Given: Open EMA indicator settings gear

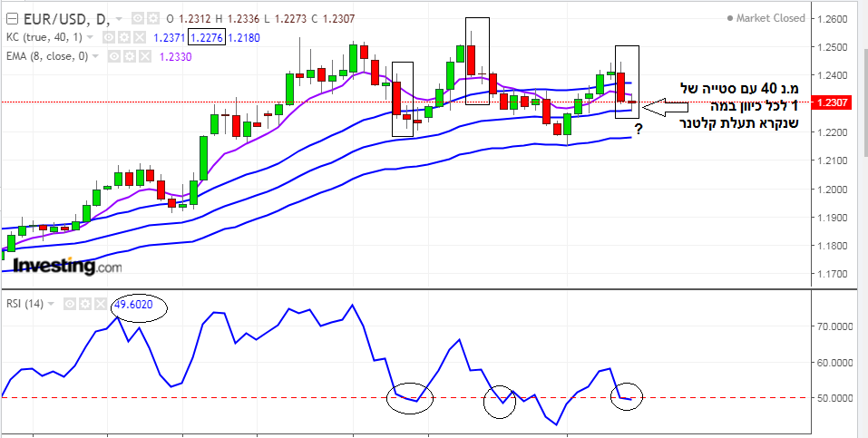Looking at the screenshot, I should (129, 56).
